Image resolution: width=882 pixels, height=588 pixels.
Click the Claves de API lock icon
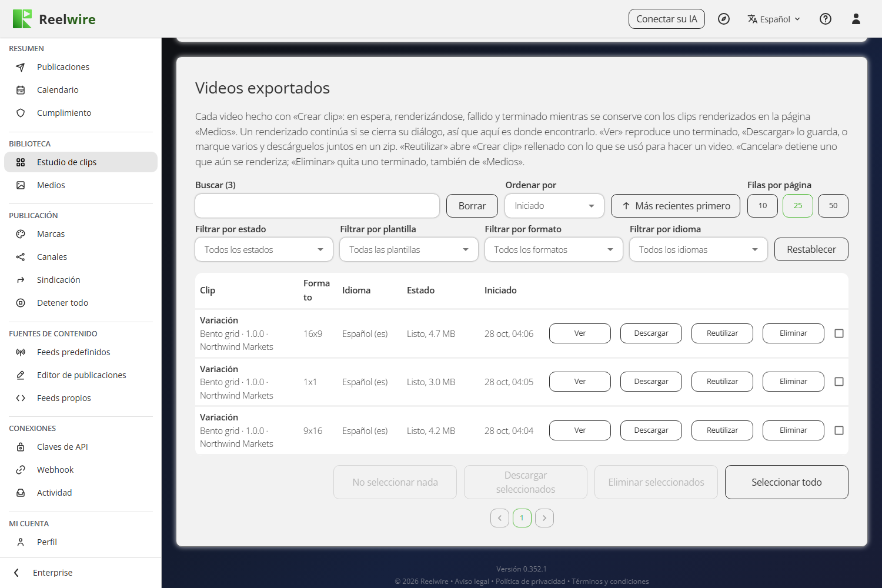(21, 447)
